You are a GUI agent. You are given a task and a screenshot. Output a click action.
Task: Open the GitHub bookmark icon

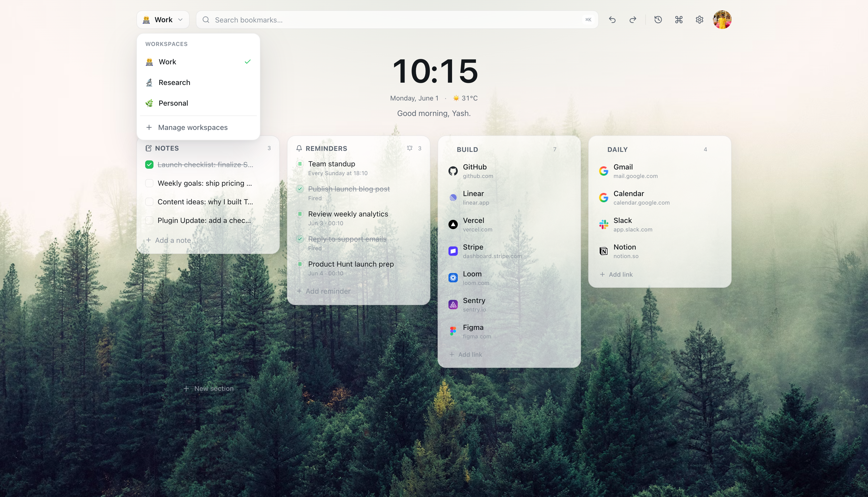[453, 171]
